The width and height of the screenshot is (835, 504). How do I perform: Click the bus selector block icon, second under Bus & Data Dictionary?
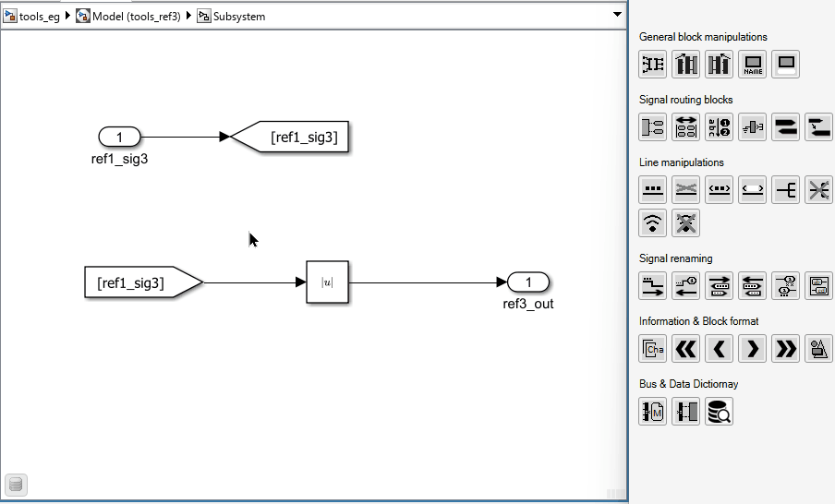pos(686,412)
